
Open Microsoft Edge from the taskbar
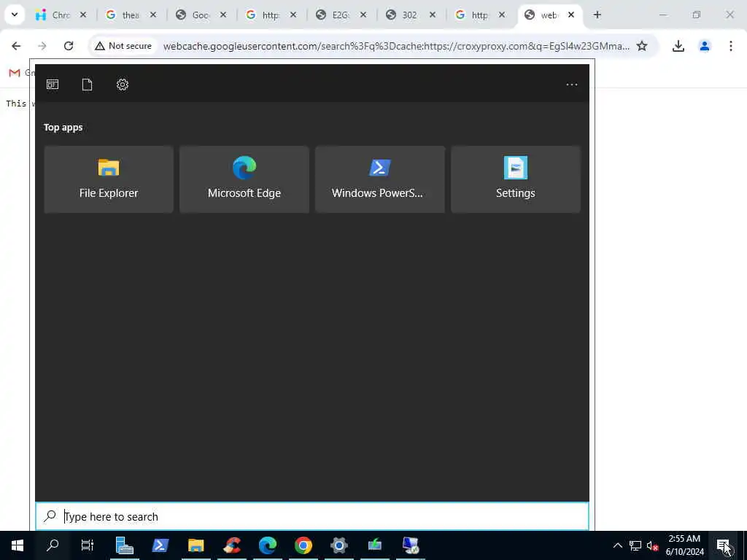click(268, 545)
